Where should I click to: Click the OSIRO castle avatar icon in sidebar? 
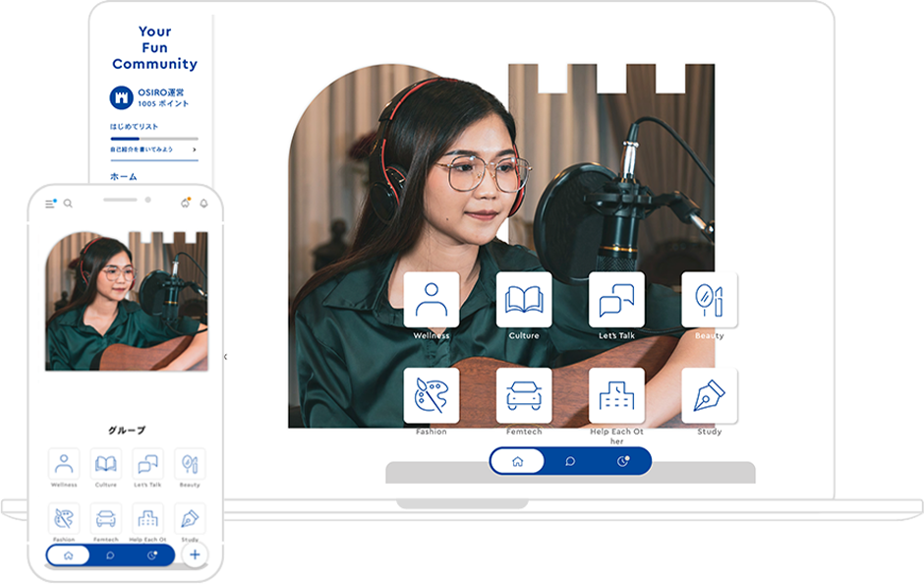pos(121,96)
